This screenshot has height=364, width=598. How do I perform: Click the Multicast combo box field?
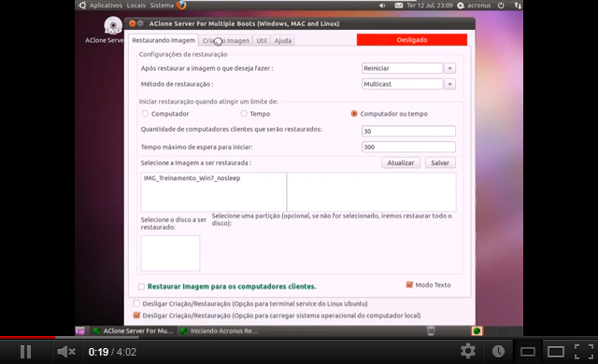[x=402, y=84]
